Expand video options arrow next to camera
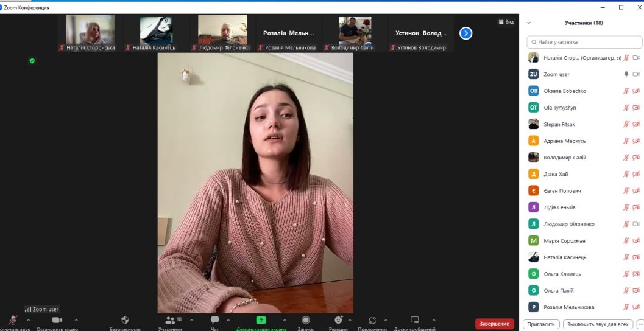This screenshot has height=331, width=644. [x=76, y=320]
